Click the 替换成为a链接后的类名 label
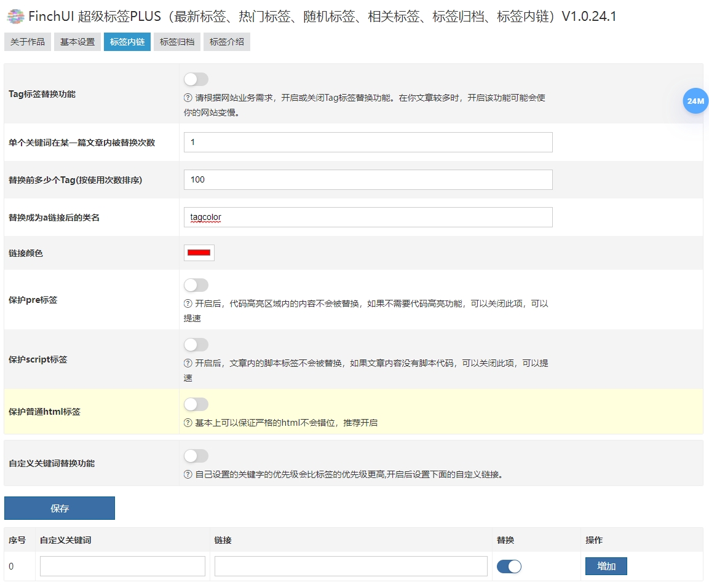Viewport: 709px width, 588px height. pos(54,218)
